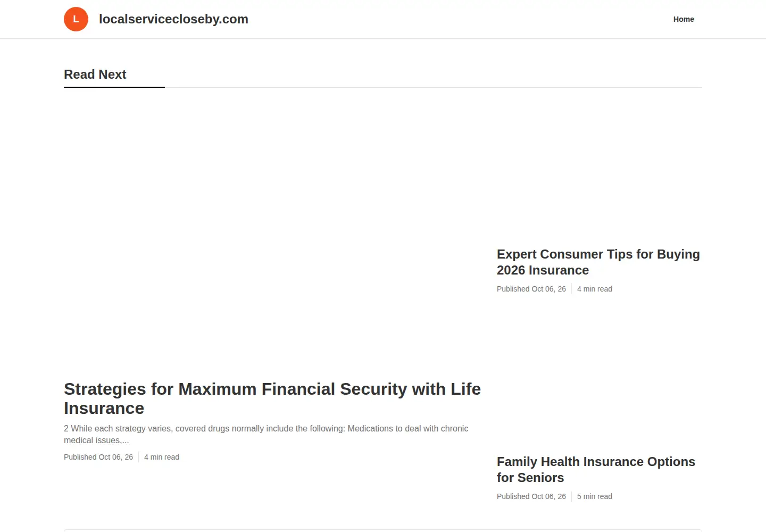Open the Expert Consumer Tips for Buying 2026 Insurance article
Viewport: 766px width, 532px height.
pyautogui.click(x=598, y=262)
